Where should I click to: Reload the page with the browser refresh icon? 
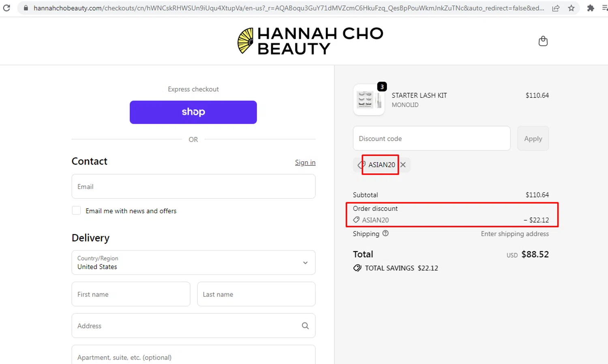(6, 8)
